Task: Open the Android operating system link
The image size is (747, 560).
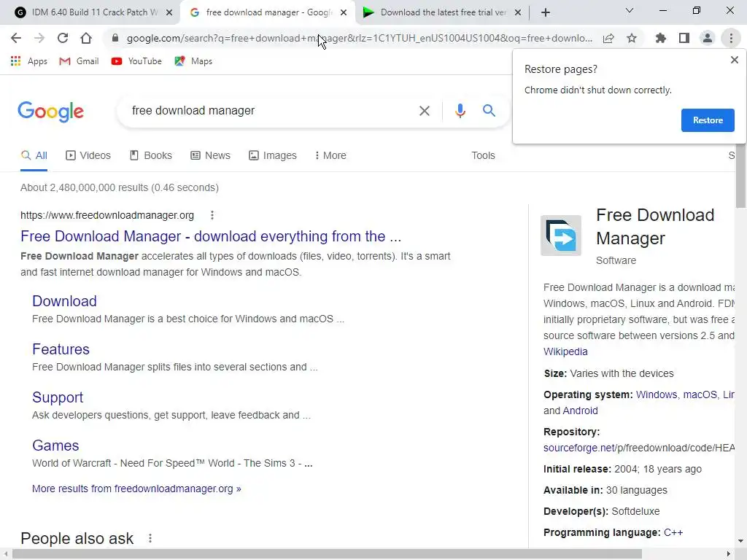Action: pyautogui.click(x=580, y=411)
